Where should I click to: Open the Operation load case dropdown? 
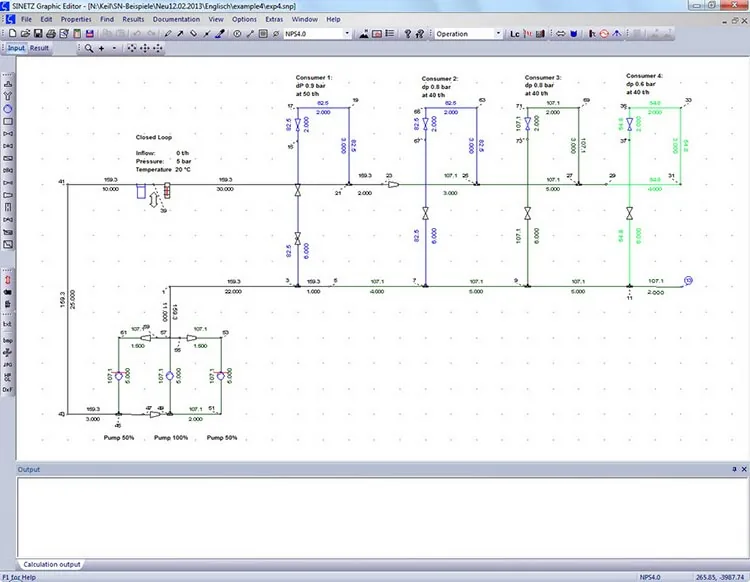pyautogui.click(x=498, y=33)
